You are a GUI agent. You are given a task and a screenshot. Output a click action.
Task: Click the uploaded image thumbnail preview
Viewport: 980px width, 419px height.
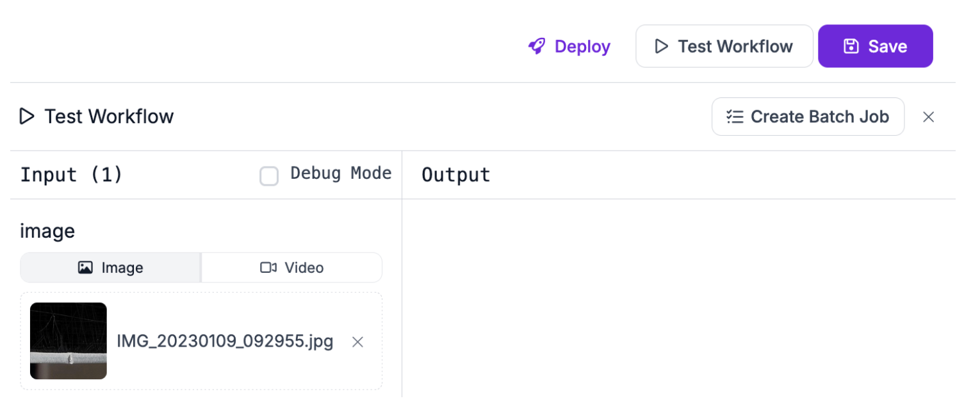pos(69,341)
